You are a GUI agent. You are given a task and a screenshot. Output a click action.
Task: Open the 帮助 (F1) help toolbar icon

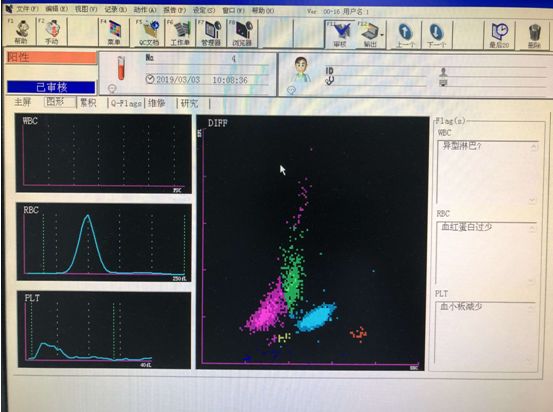[x=21, y=32]
